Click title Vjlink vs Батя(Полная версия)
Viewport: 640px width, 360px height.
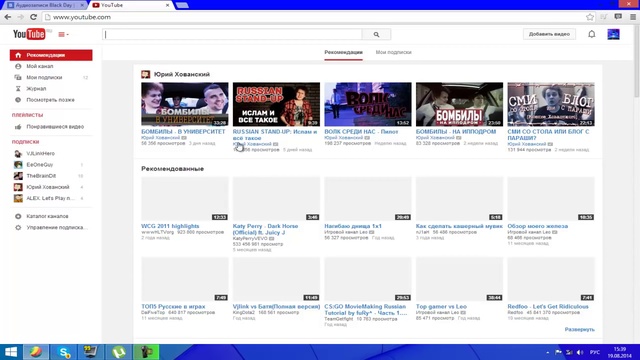[276, 306]
